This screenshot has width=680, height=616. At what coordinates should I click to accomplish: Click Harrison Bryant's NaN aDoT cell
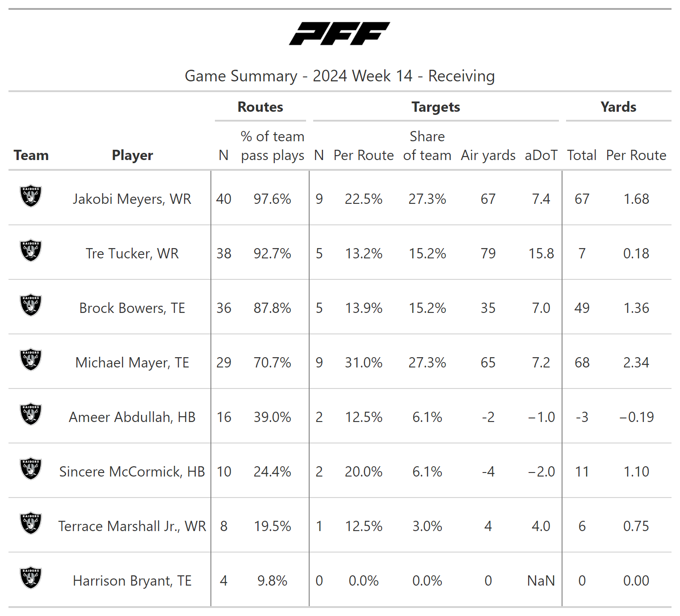click(541, 581)
